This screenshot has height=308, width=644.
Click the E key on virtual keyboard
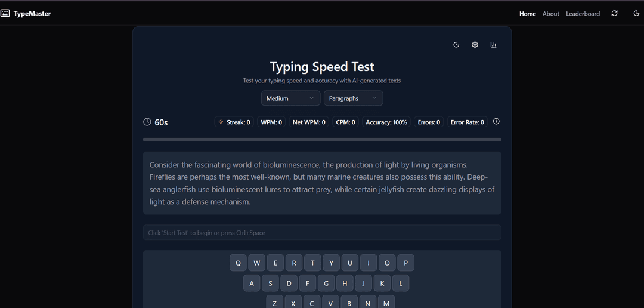click(x=275, y=263)
